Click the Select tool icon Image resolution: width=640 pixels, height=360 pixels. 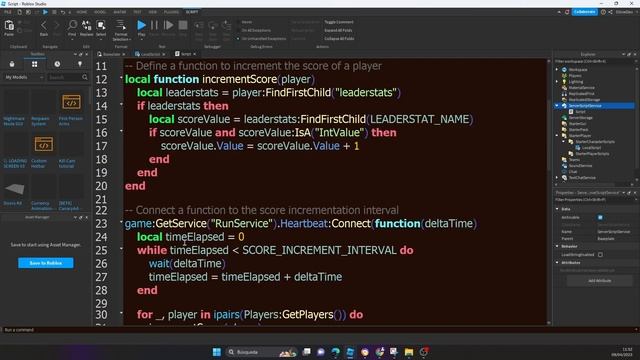point(101,25)
